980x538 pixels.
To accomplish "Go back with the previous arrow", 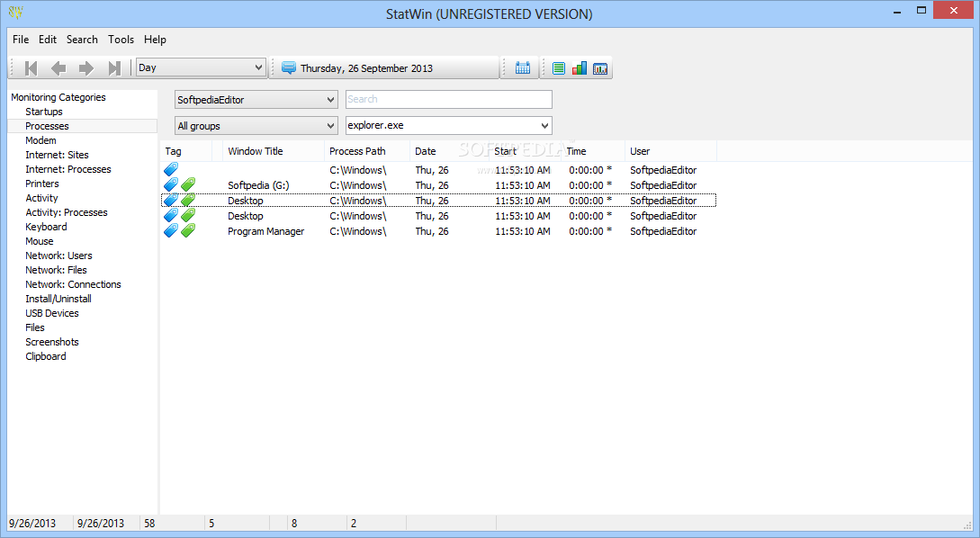I will [58, 68].
